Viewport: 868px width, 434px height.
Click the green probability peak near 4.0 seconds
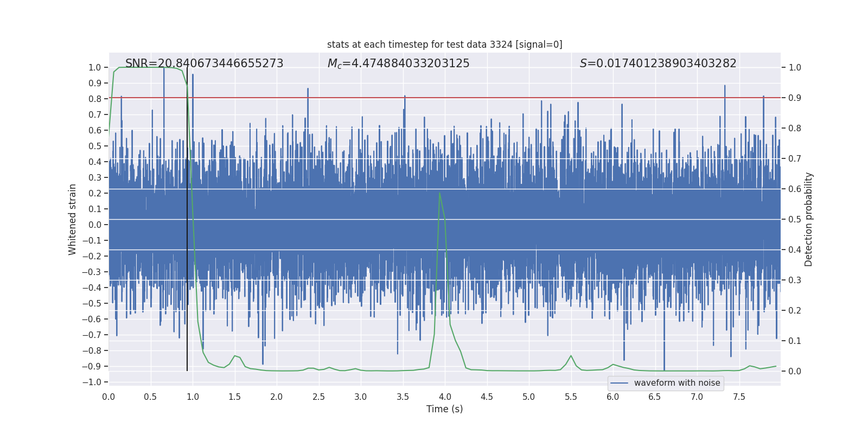(x=439, y=193)
